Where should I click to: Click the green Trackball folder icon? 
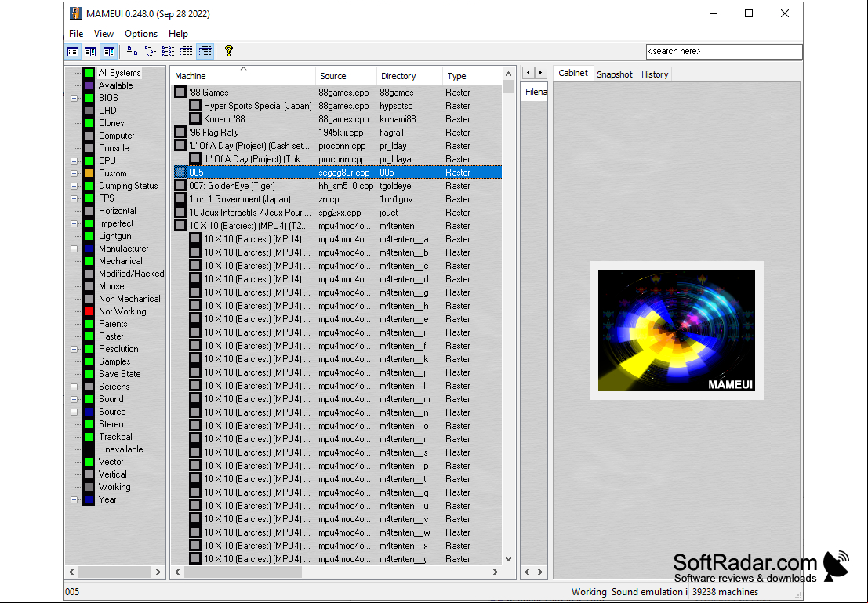tap(89, 437)
